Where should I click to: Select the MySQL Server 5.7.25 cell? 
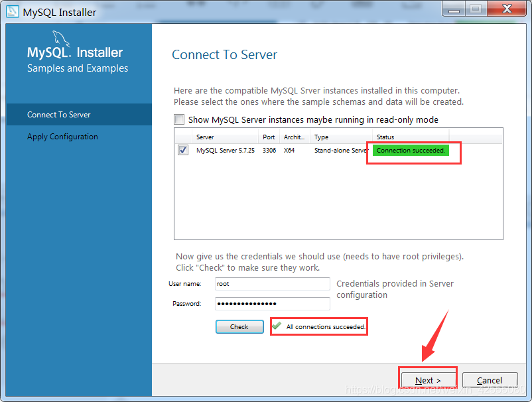coord(226,151)
